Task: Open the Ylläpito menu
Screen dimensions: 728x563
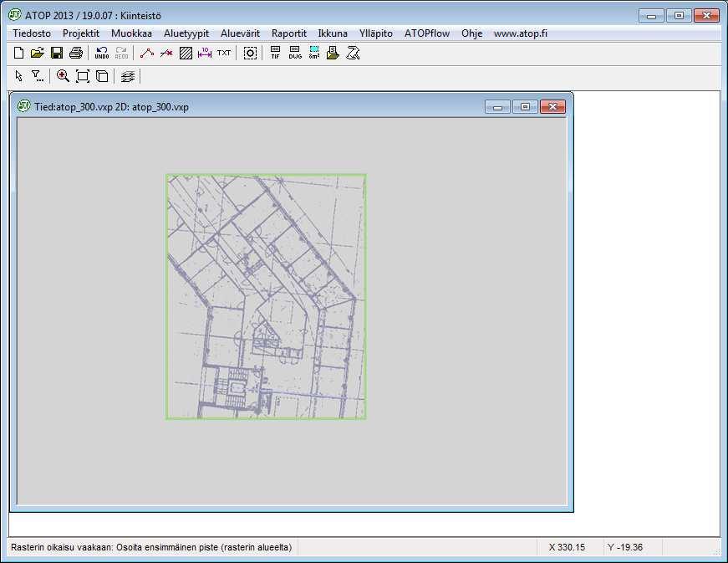Action: click(375, 33)
